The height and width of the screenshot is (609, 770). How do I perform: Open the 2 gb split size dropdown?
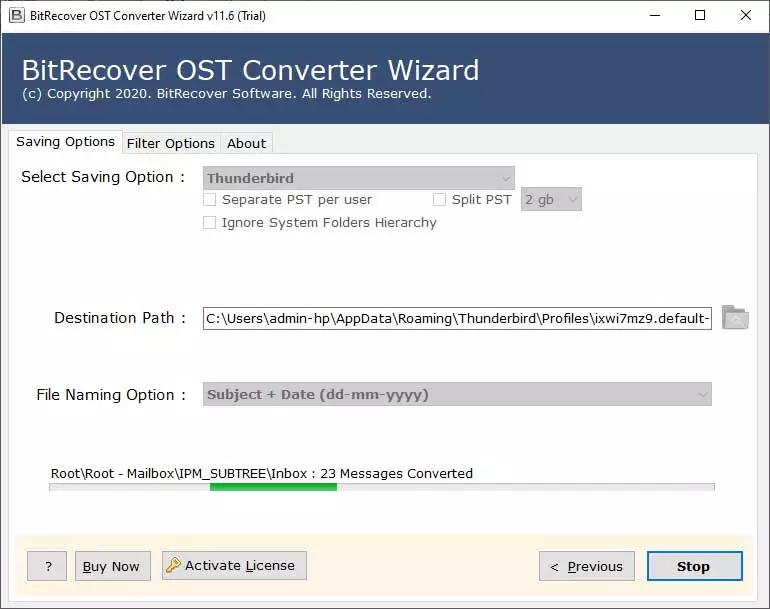[x=551, y=199]
